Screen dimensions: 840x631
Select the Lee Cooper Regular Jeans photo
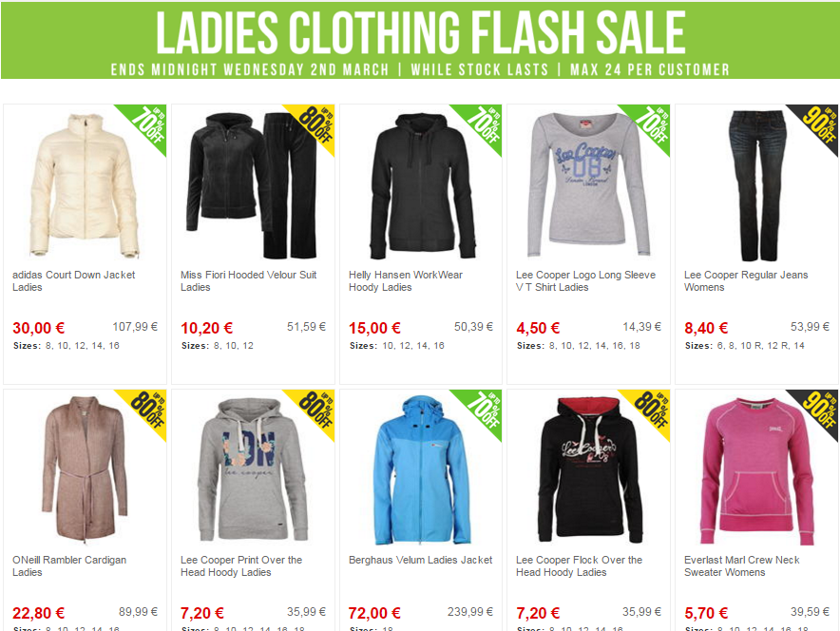click(x=757, y=185)
